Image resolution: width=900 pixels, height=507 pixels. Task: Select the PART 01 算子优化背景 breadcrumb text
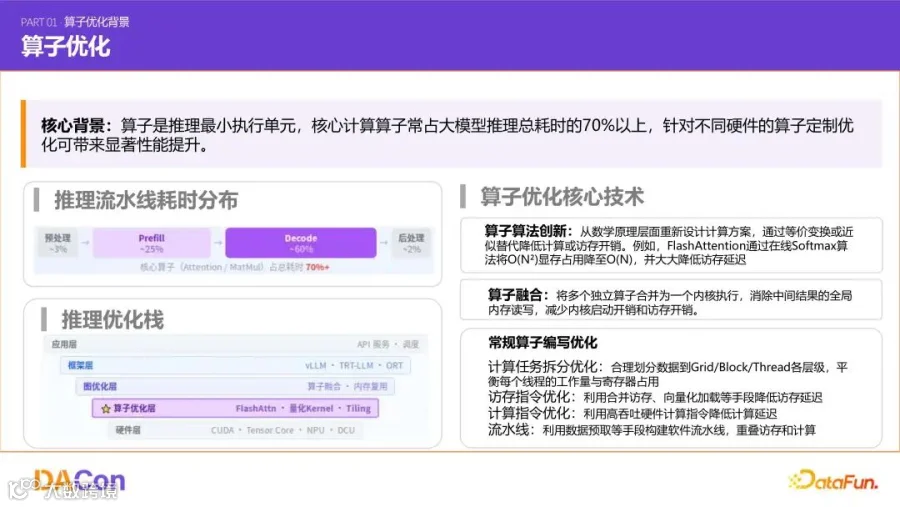(75, 22)
